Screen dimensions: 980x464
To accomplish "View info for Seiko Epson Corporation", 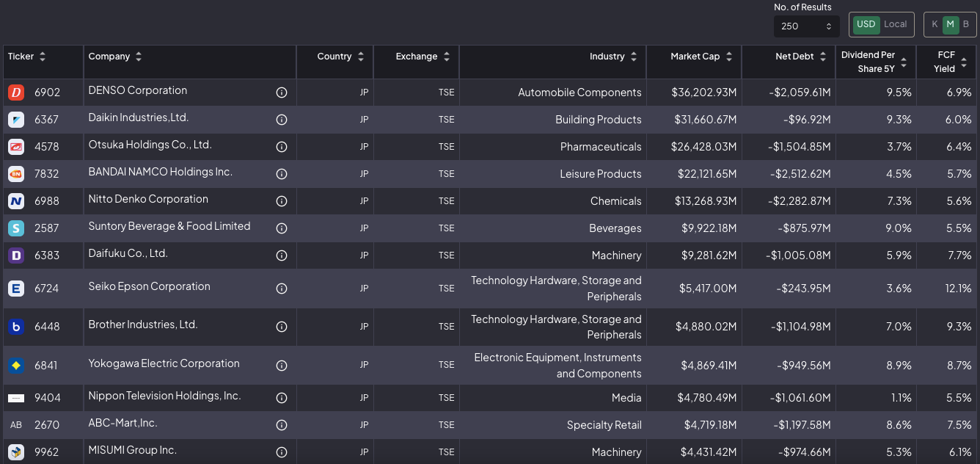I will click(x=281, y=289).
